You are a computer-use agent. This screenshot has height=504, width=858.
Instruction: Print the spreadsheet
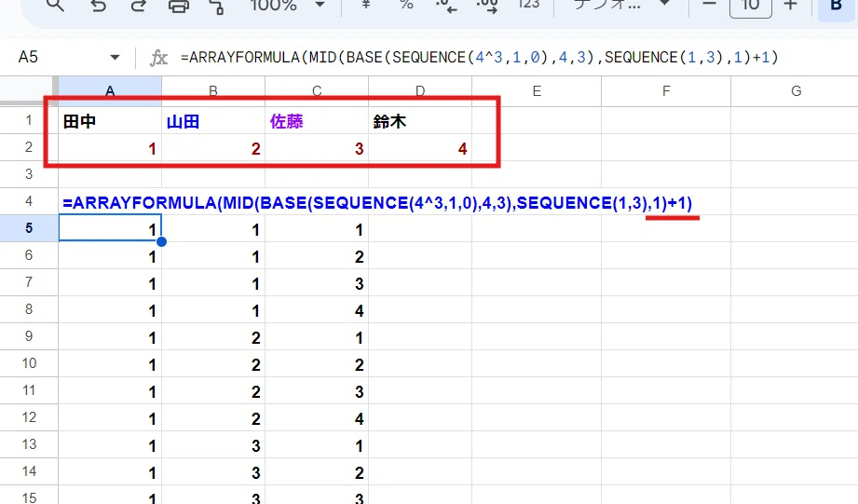pos(178,6)
